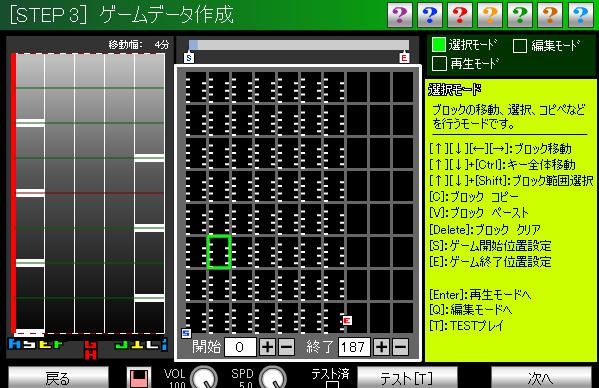Viewport: 599px width, 388px height.
Task: Click the pink floppy disk save icon
Action: pos(139,378)
